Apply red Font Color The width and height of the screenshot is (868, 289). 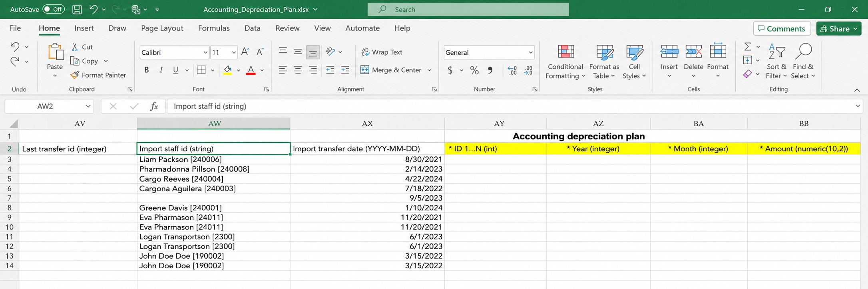[251, 70]
